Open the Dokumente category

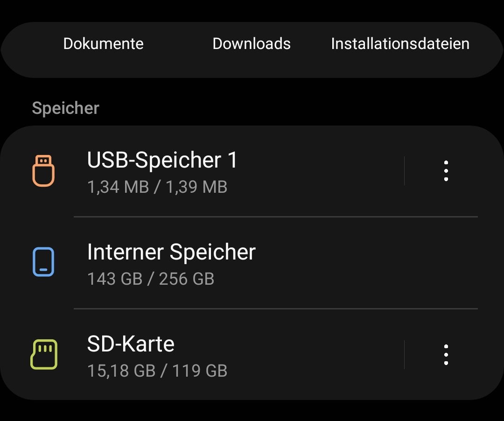(103, 44)
